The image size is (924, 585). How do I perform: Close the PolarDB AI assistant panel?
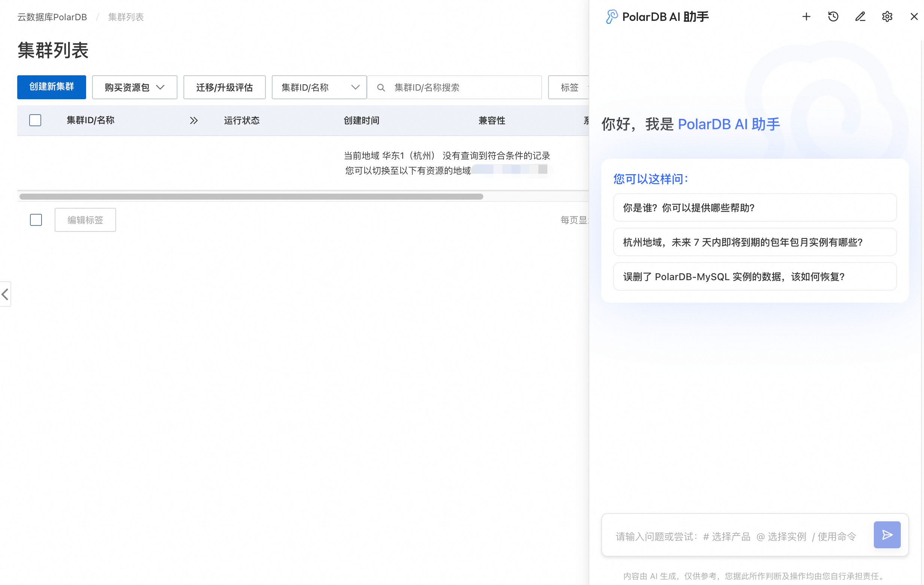tap(914, 16)
